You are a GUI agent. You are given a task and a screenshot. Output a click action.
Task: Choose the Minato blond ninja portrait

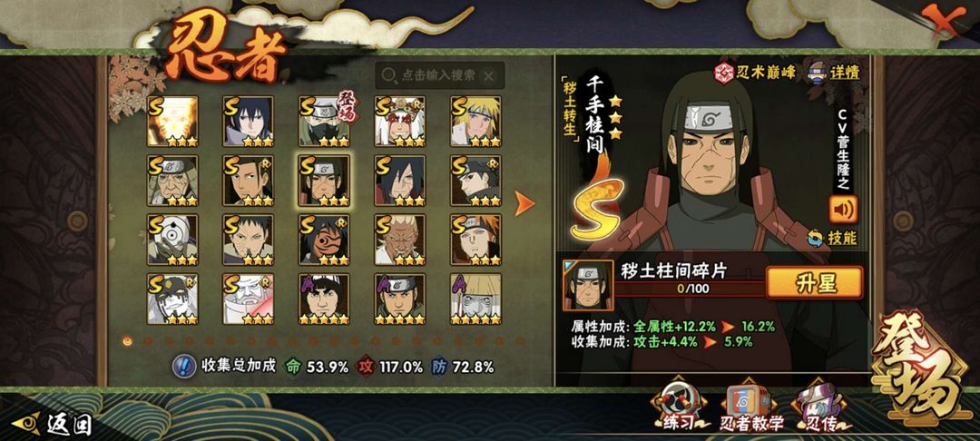point(476,122)
